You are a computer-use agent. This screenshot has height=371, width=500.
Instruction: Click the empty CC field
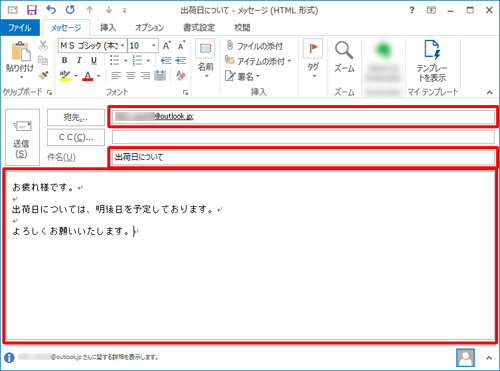303,137
